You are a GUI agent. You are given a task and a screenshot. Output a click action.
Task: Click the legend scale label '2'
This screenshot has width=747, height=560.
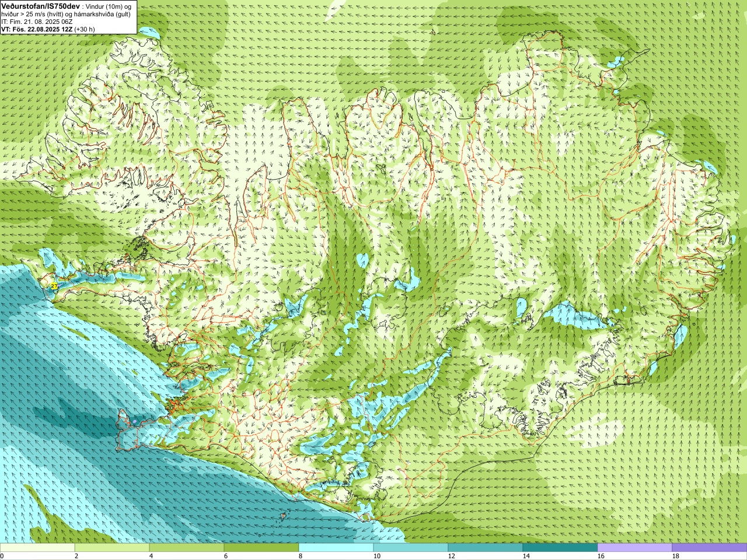tap(76, 556)
